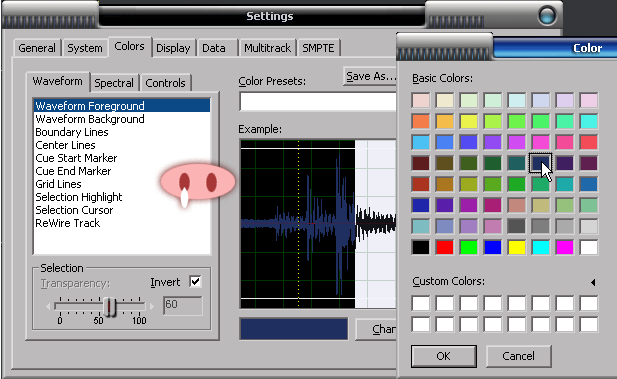Select the bright yellow swatch in bottom row
Viewport: 617px width, 379px height.
pos(517,248)
